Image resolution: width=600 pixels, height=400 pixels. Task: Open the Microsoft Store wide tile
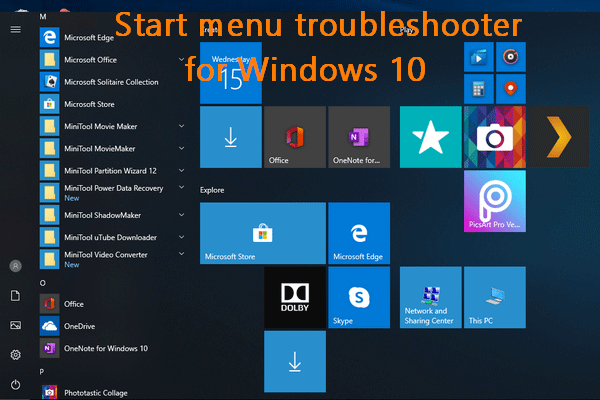263,233
